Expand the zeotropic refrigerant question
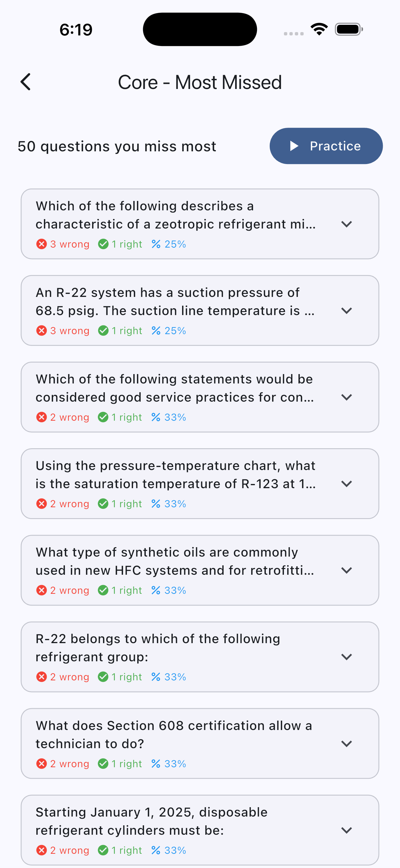 (346, 224)
